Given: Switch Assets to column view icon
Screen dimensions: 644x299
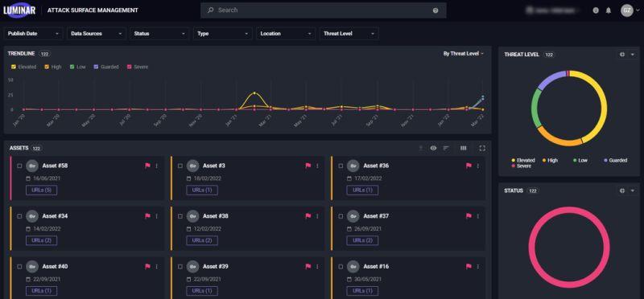Looking at the screenshot, I should tap(464, 148).
